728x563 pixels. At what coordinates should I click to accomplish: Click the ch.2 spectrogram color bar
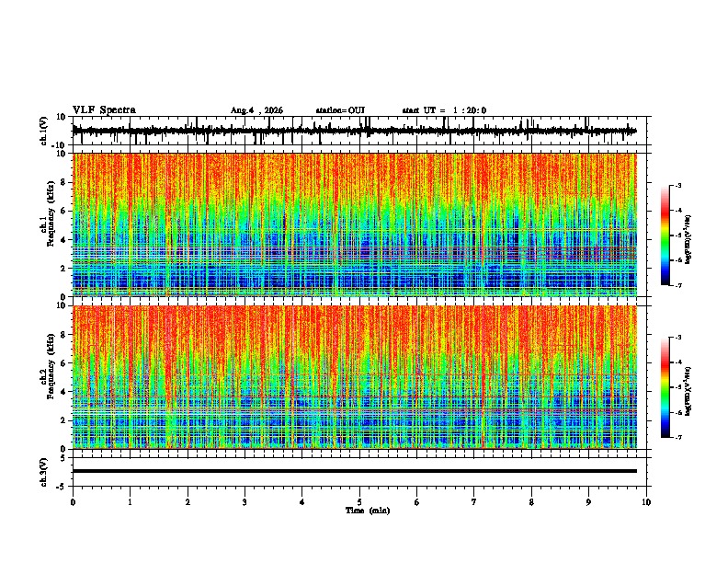[x=665, y=387]
